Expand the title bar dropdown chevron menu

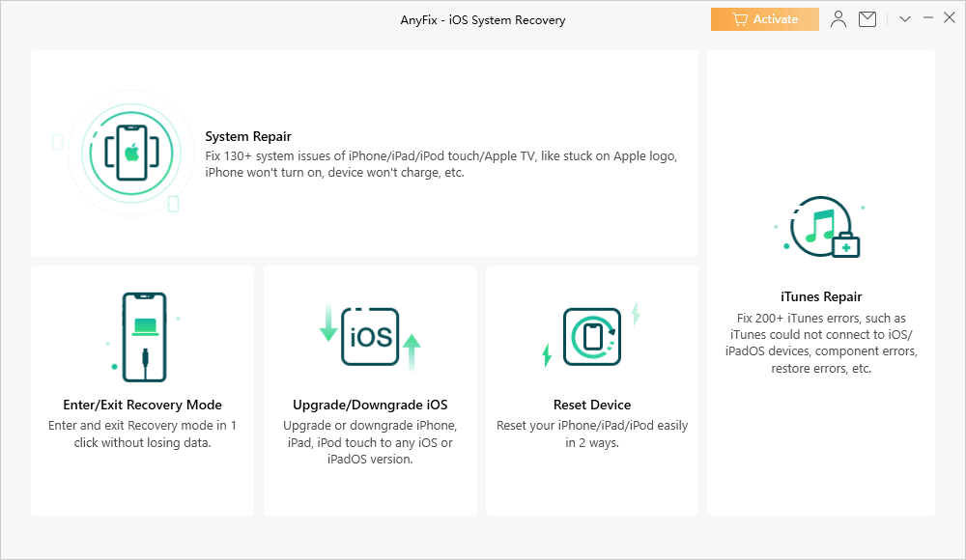point(905,19)
